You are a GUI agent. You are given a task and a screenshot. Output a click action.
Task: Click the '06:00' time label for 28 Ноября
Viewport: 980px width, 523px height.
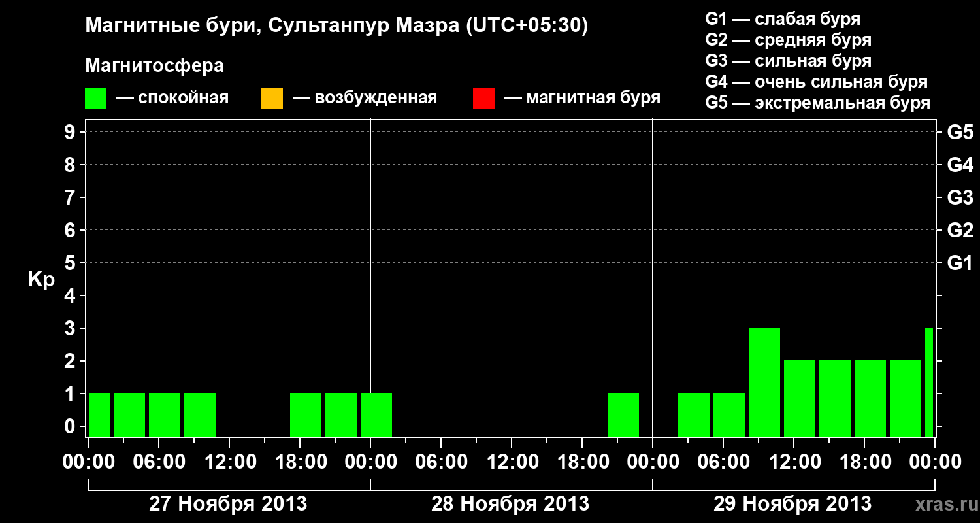click(441, 462)
